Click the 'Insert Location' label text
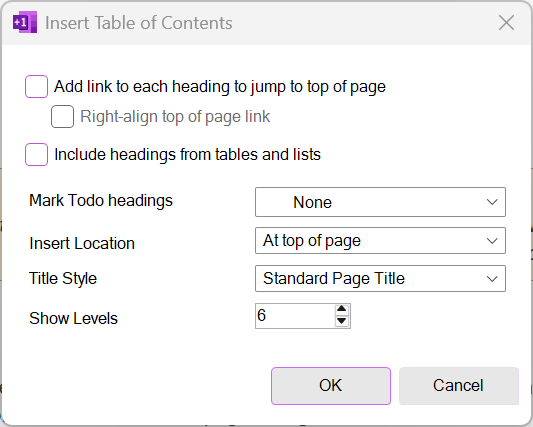Viewport: 533px width, 427px height. coord(82,243)
